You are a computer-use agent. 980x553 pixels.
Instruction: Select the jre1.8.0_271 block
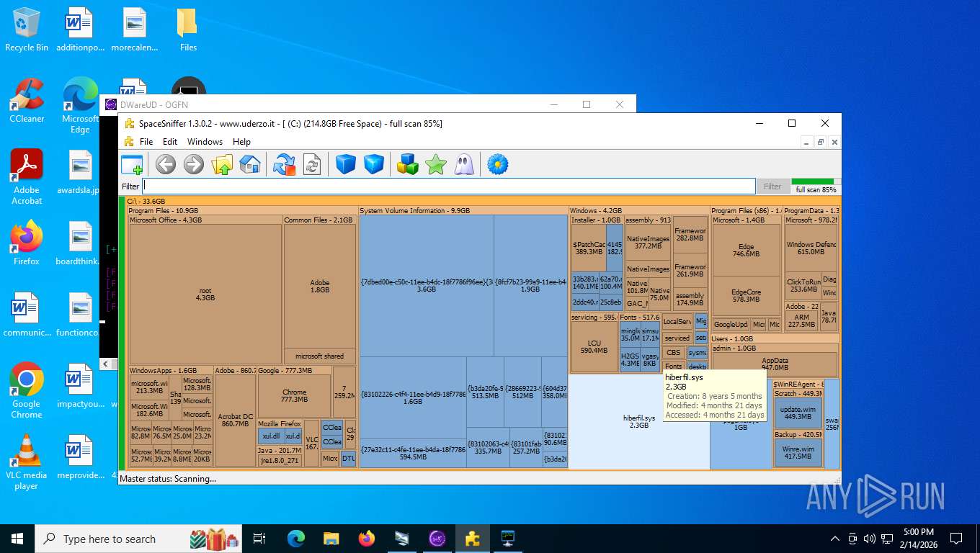coord(280,460)
